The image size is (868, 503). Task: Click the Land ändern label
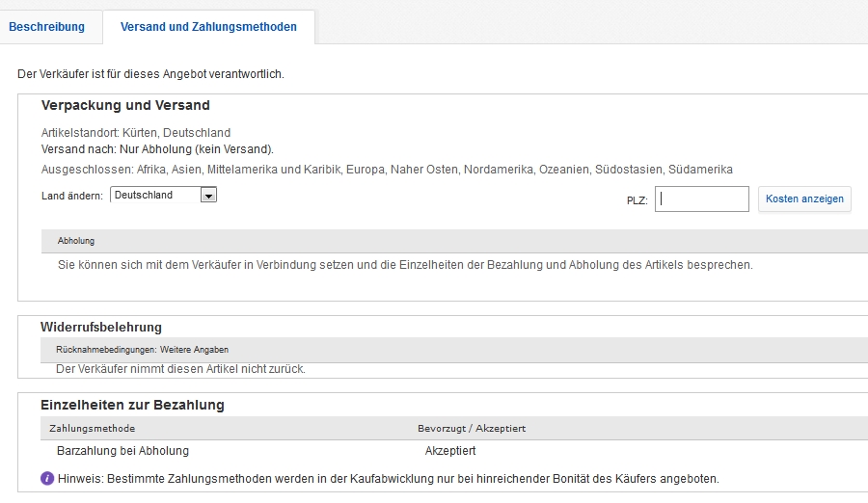[x=71, y=196]
